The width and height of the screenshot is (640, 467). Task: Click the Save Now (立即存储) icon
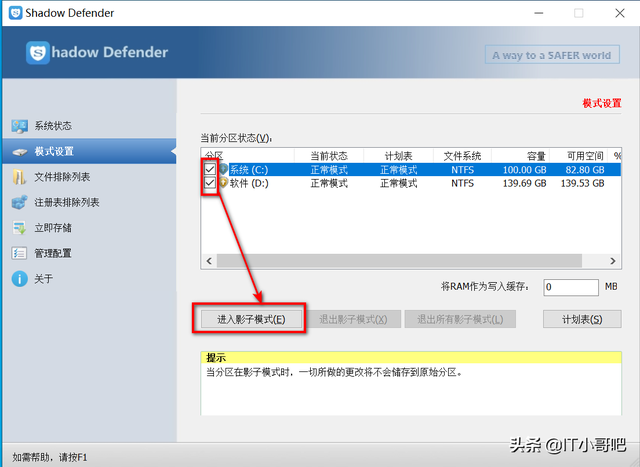coord(19,228)
